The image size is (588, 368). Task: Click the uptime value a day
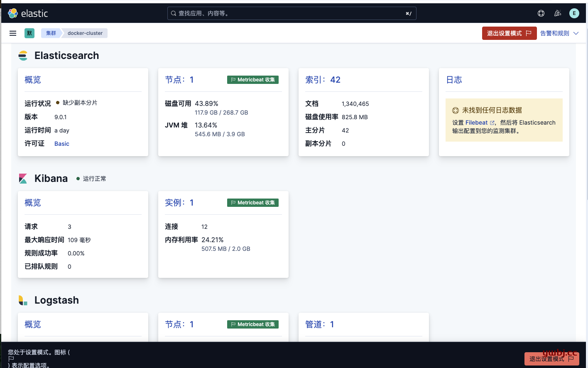(x=62, y=130)
